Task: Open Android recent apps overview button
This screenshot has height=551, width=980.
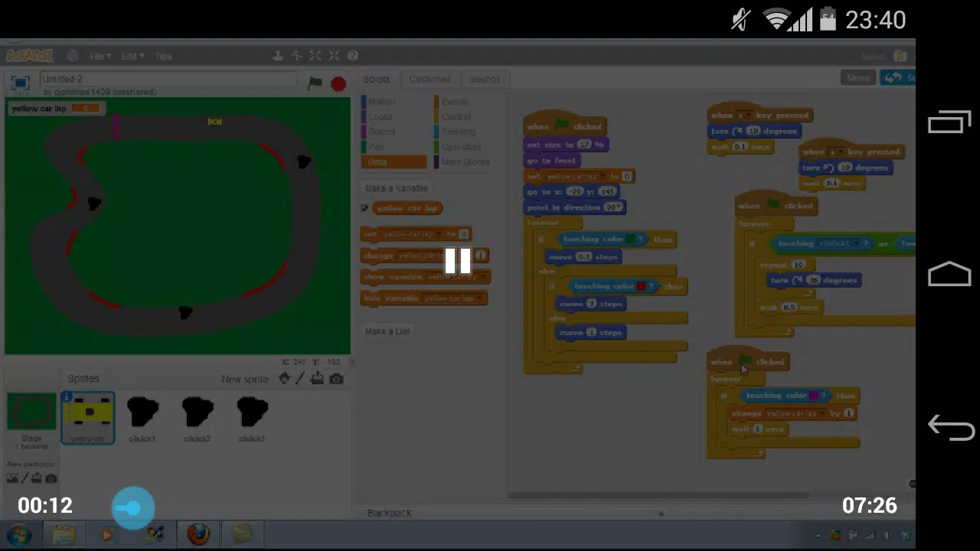Action: (x=949, y=122)
